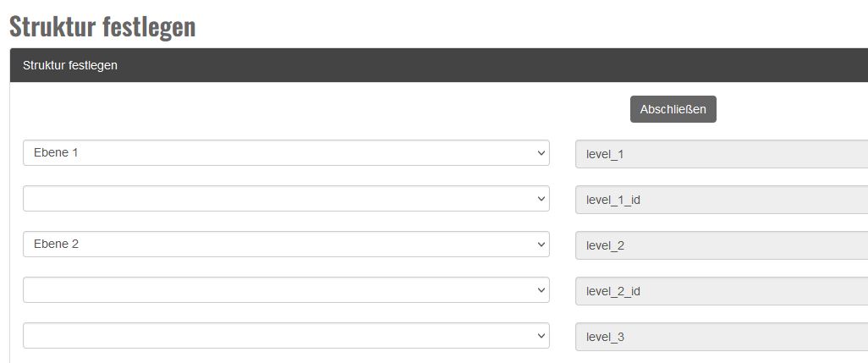Click the selected Ebene 1 value text
Image resolution: width=868 pixels, height=363 pixels.
56,153
